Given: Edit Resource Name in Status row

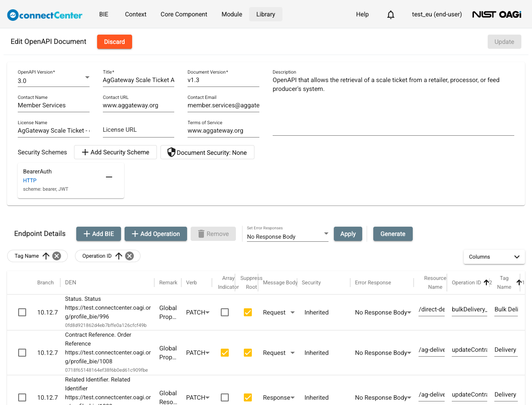Looking at the screenshot, I should [x=431, y=310].
